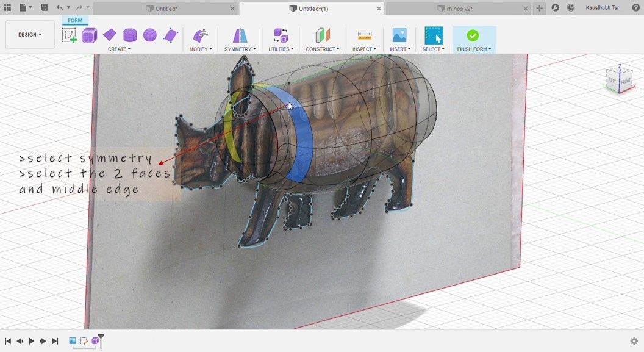
Task: Step back one timeline feature
Action: click(20, 341)
